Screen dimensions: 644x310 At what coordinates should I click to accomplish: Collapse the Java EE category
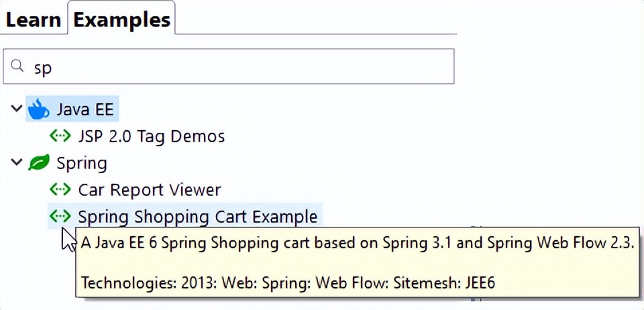click(17, 109)
